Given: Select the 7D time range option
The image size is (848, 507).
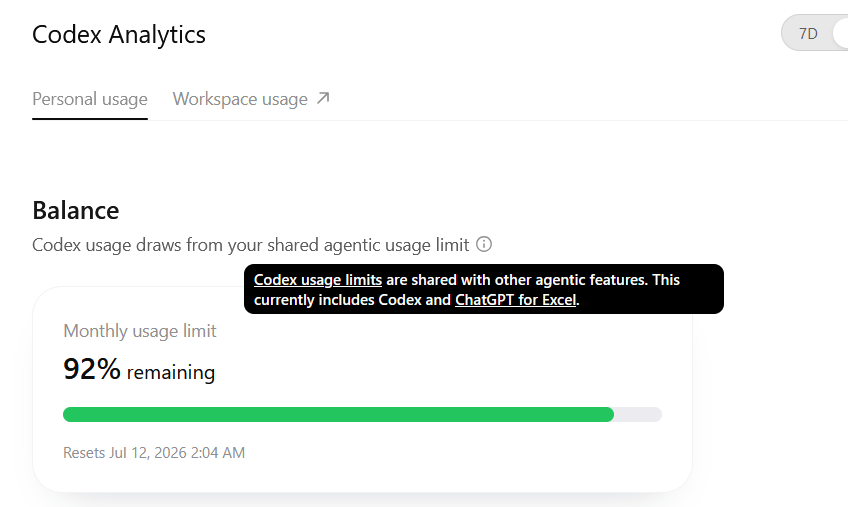Looking at the screenshot, I should (808, 34).
